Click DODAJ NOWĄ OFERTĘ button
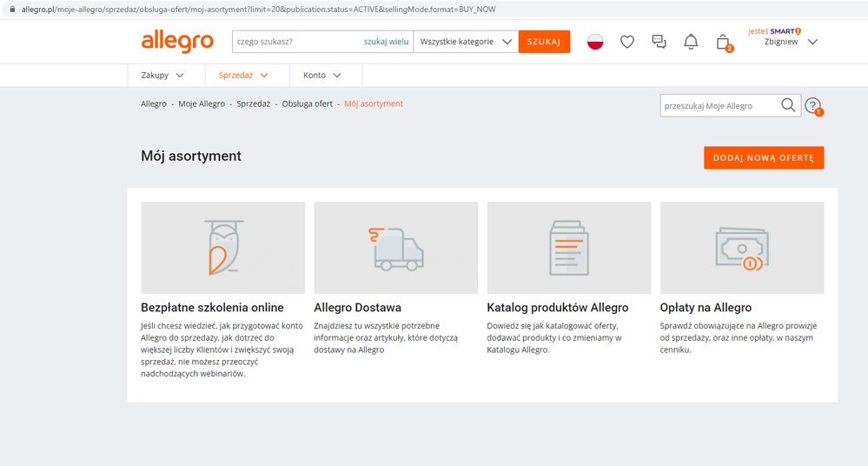This screenshot has height=466, width=868. click(764, 158)
